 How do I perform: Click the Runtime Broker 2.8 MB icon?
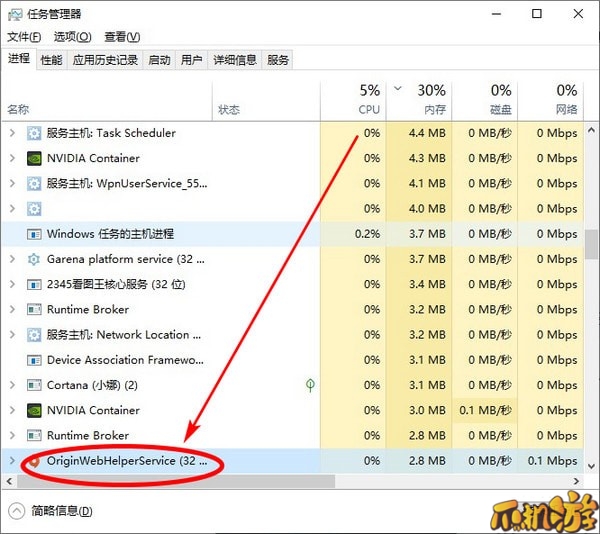coord(34,435)
